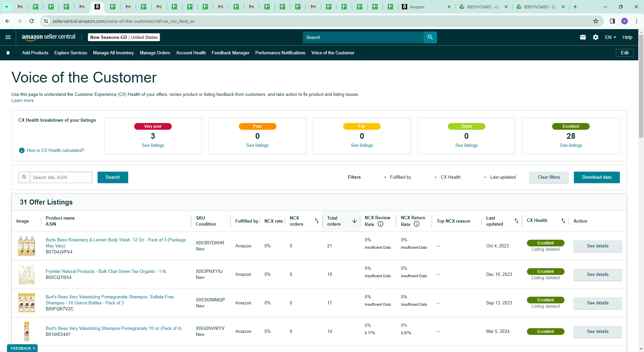See listings with Poor CX Health

257,145
